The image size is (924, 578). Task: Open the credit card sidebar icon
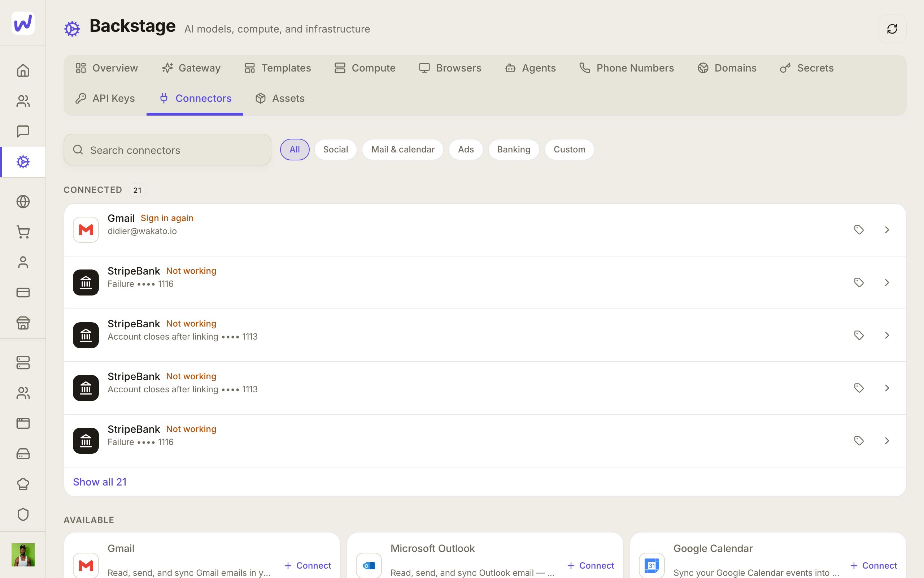tap(23, 293)
